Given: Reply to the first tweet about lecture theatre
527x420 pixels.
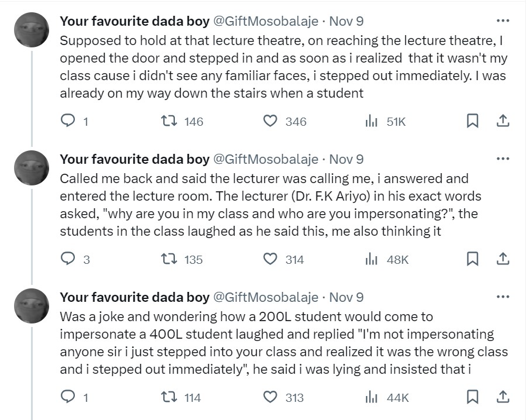Looking at the screenshot, I should click(x=68, y=121).
